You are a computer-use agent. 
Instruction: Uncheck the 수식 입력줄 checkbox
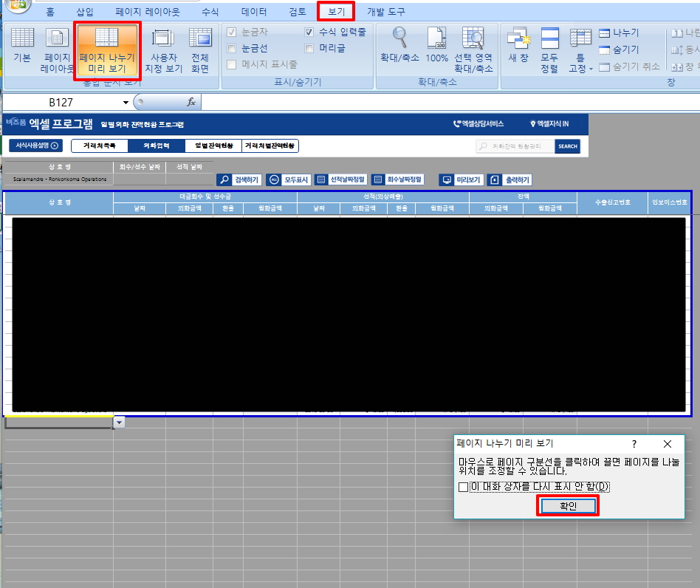309,33
